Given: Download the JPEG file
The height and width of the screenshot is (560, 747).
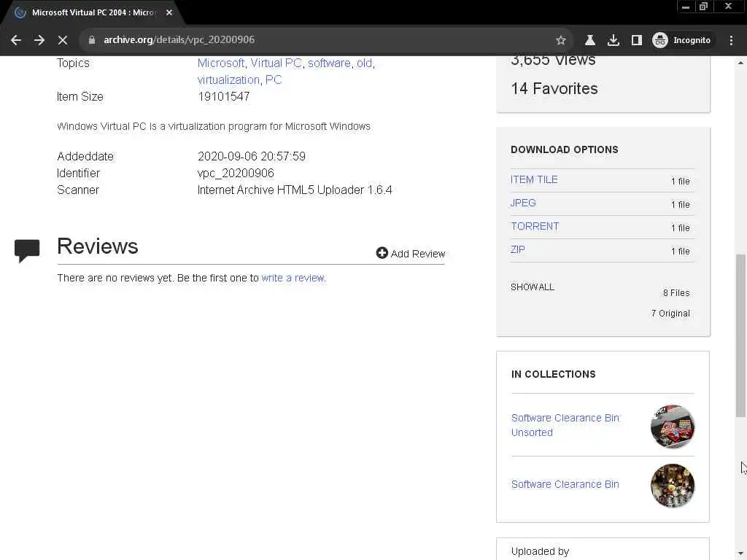Looking at the screenshot, I should coord(523,203).
